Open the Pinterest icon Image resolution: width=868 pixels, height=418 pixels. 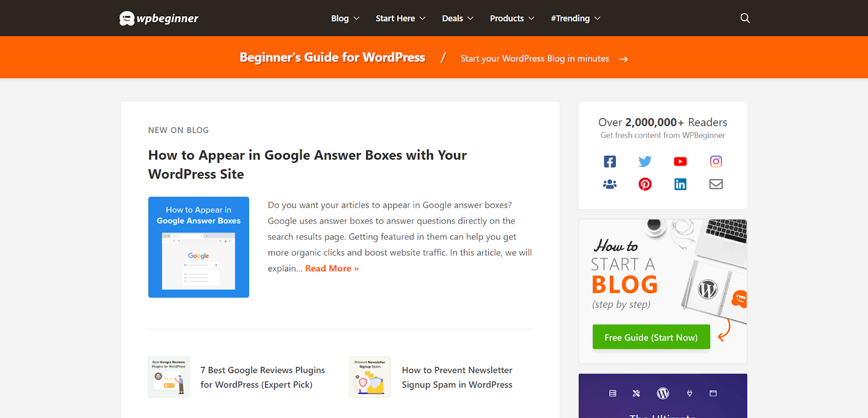pyautogui.click(x=645, y=184)
